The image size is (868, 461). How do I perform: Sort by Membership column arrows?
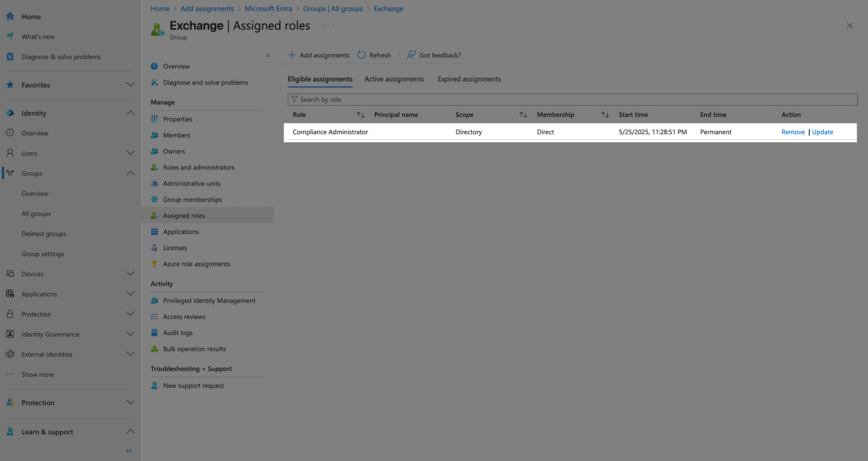coord(605,115)
